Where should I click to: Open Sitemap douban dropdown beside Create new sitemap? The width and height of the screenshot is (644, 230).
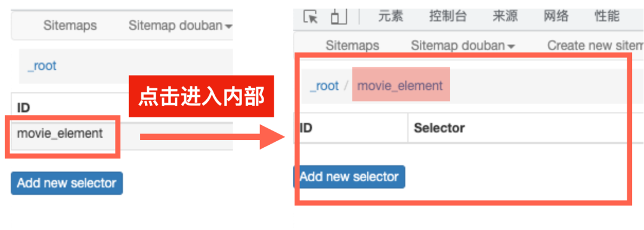coord(463,45)
